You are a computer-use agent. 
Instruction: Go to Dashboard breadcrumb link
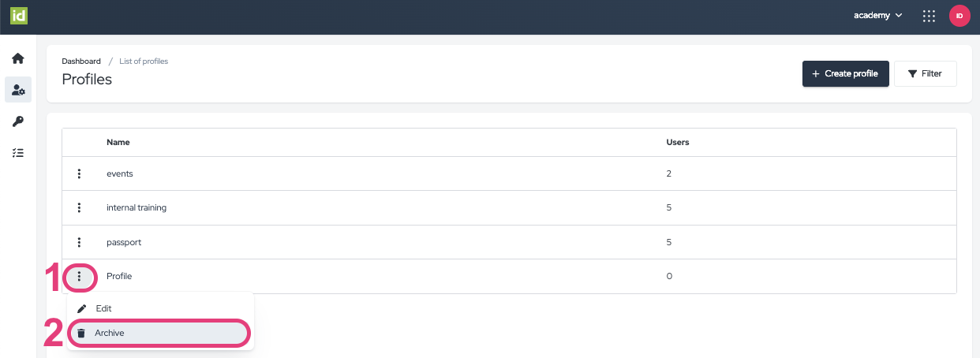coord(81,61)
